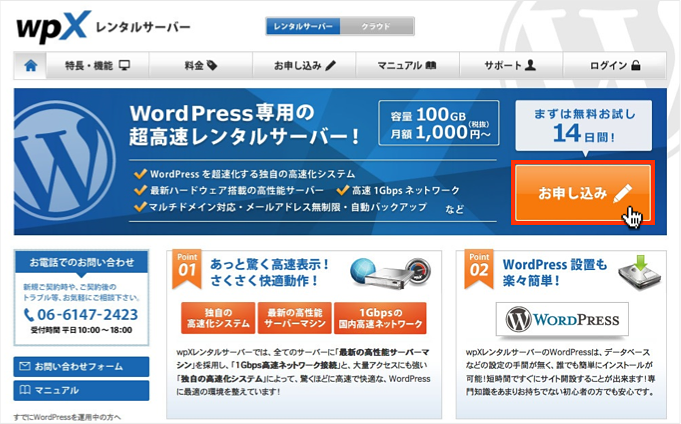Open the マニュアル navigation item

pyautogui.click(x=407, y=66)
